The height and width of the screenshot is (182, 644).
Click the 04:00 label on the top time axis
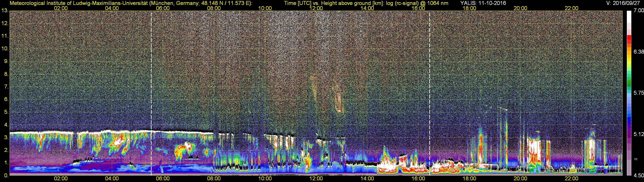pyautogui.click(x=112, y=8)
